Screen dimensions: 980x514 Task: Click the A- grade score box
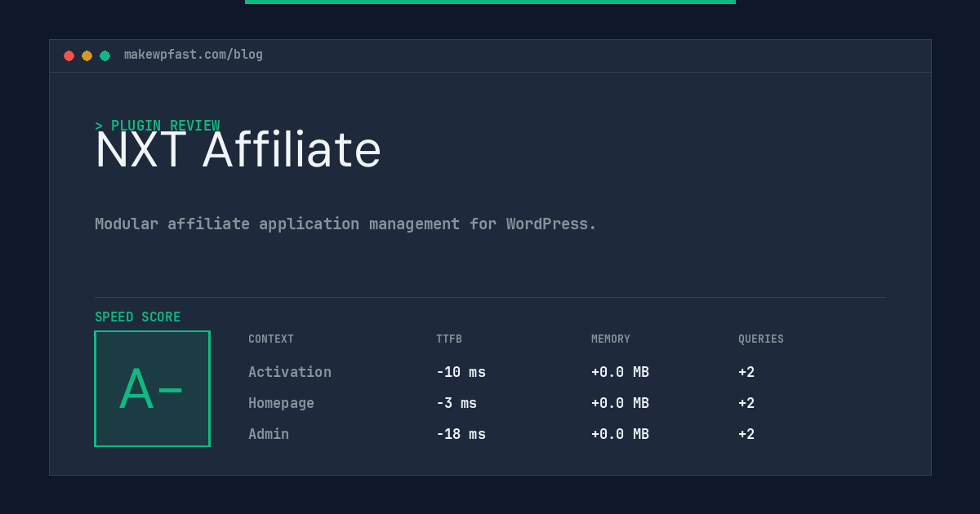(152, 388)
